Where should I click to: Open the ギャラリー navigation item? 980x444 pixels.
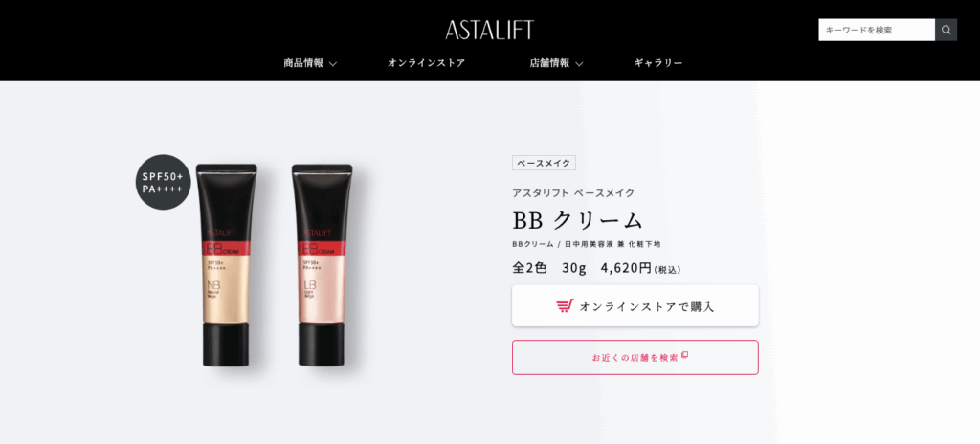(x=658, y=63)
